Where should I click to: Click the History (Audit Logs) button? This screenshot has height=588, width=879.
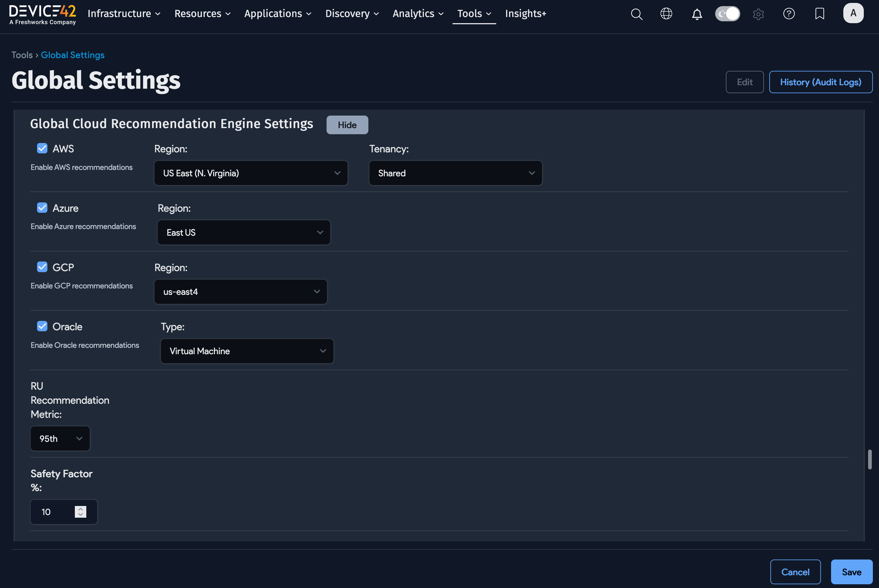tap(820, 82)
